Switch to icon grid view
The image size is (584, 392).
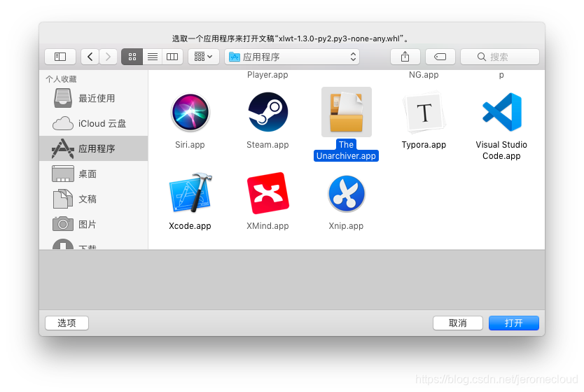pyautogui.click(x=132, y=57)
